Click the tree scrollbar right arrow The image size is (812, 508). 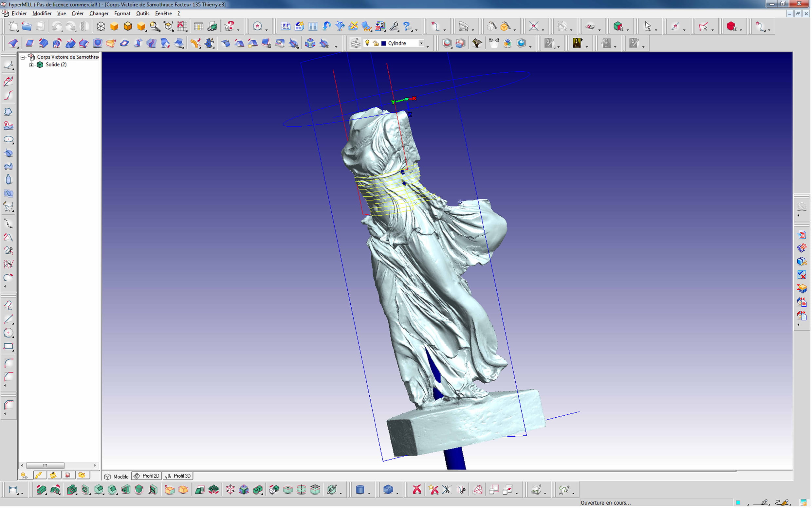click(95, 466)
